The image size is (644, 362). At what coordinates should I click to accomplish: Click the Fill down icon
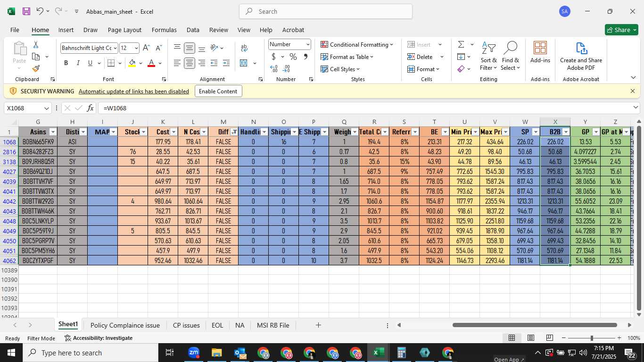coord(461,57)
